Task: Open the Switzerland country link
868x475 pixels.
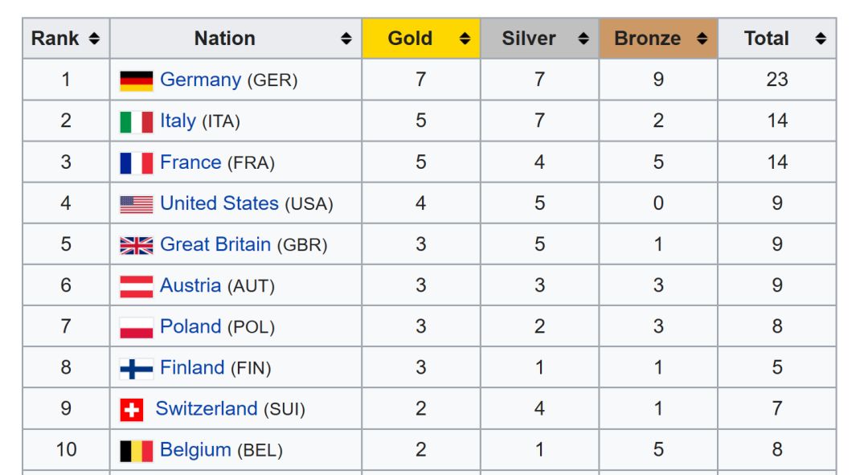Action: click(207, 408)
